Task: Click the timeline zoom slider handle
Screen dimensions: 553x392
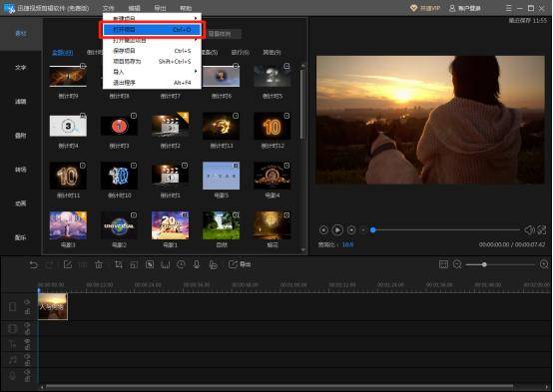Action: (x=484, y=264)
